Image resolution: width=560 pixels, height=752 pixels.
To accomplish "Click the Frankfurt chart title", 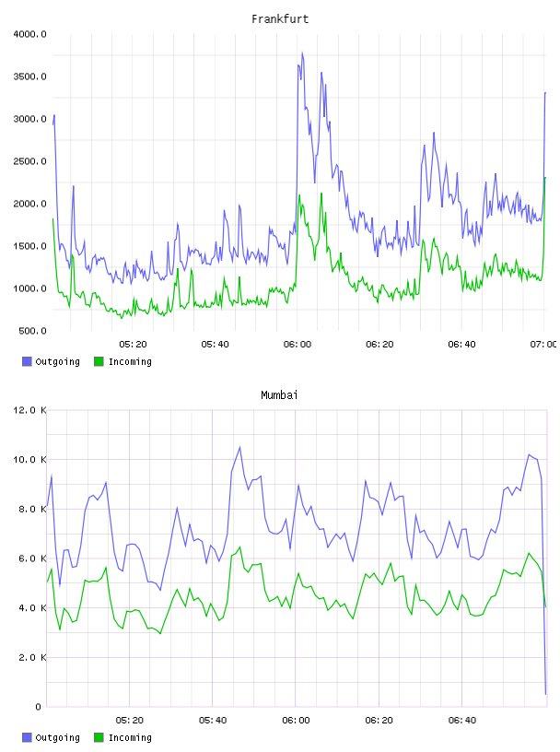I will [280, 18].
